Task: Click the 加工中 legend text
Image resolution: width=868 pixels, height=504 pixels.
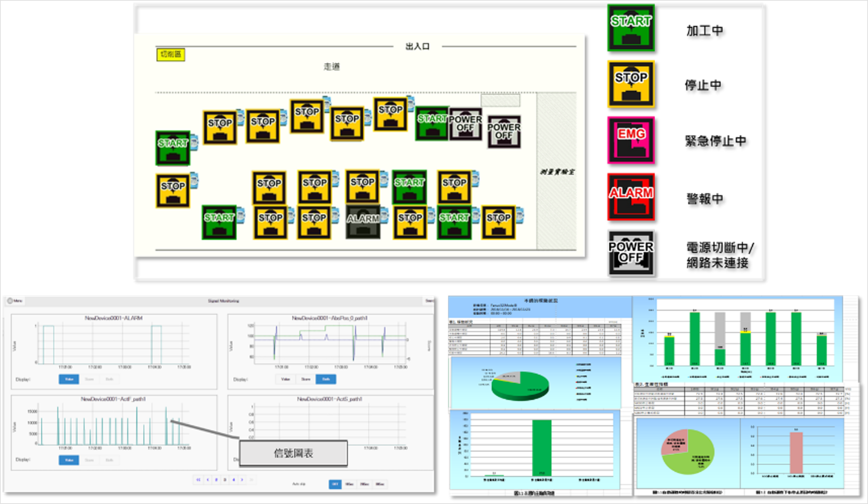Action: click(705, 31)
